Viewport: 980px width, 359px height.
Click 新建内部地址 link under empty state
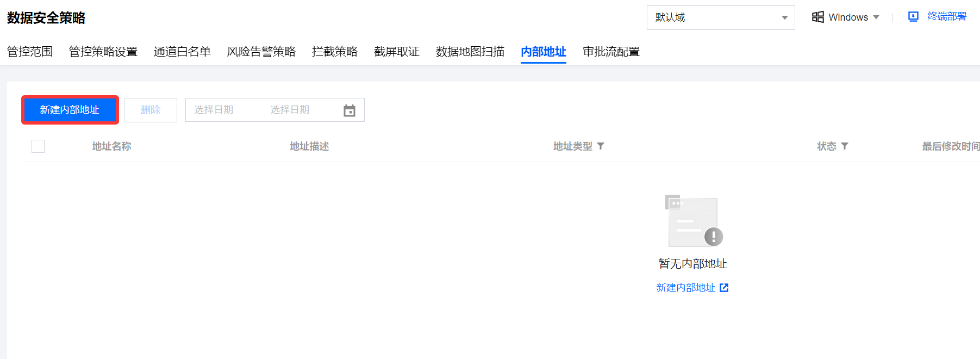(x=685, y=288)
